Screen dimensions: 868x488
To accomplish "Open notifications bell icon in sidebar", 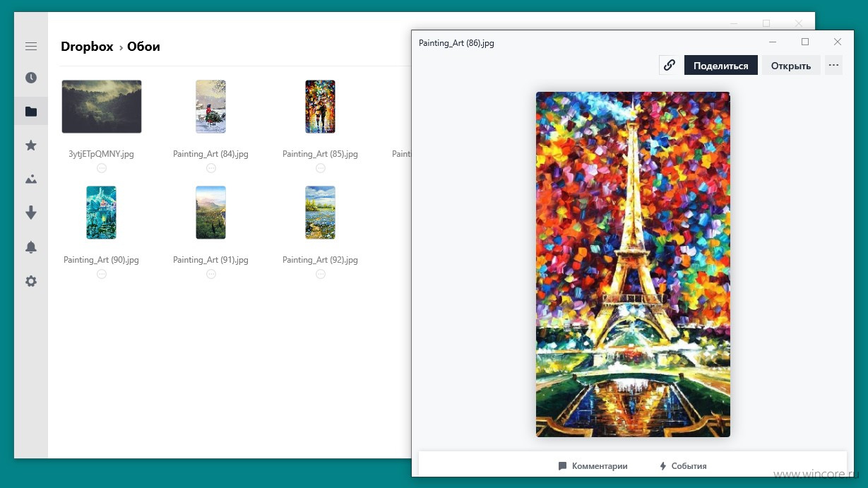I will click(31, 247).
